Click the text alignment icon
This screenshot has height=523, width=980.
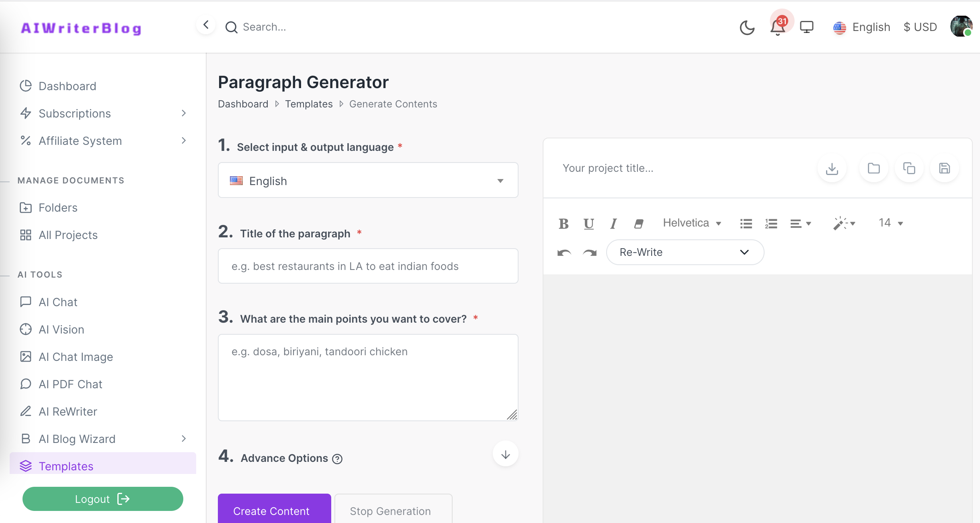click(x=799, y=222)
